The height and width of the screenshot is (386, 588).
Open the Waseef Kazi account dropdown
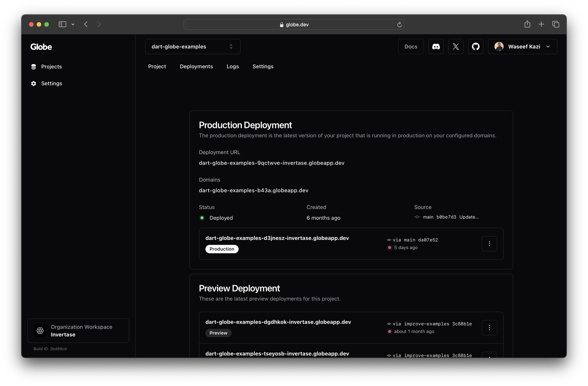point(522,47)
